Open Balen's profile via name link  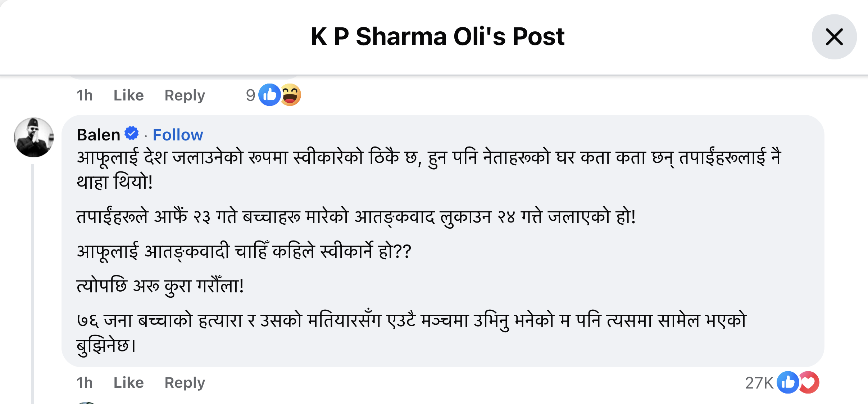pyautogui.click(x=98, y=135)
